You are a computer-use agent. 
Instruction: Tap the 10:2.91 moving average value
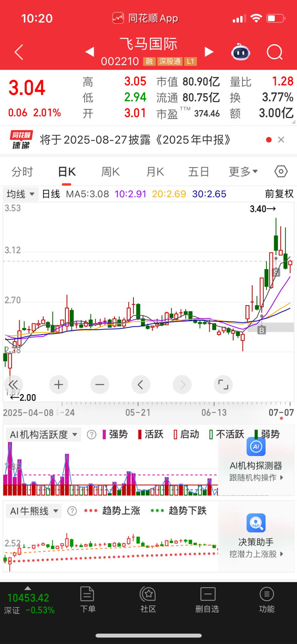pyautogui.click(x=131, y=194)
